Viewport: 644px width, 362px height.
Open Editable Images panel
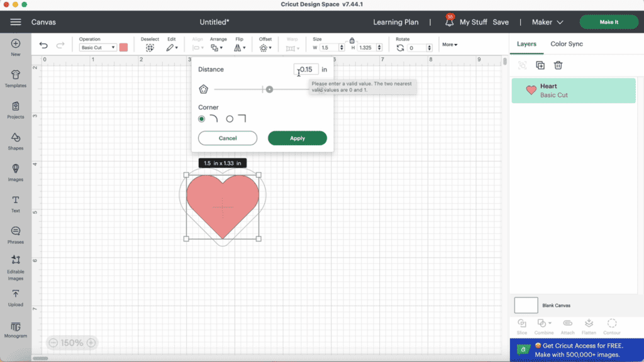16,268
